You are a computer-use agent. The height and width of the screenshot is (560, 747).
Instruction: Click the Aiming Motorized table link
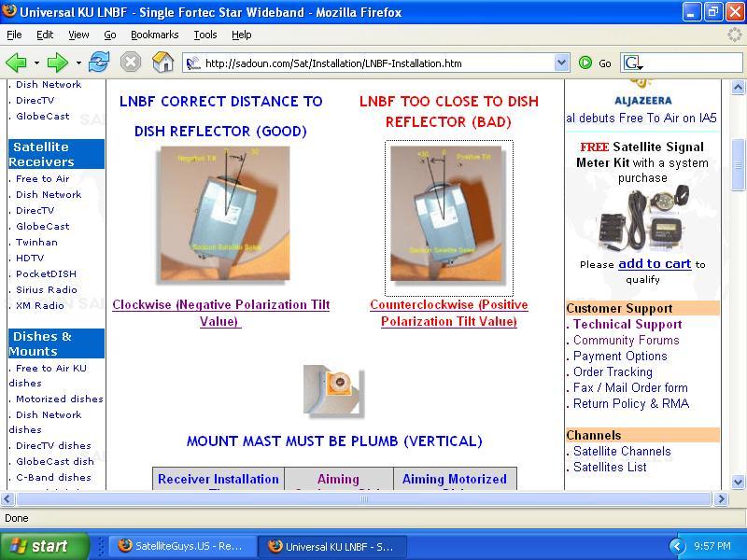point(455,479)
